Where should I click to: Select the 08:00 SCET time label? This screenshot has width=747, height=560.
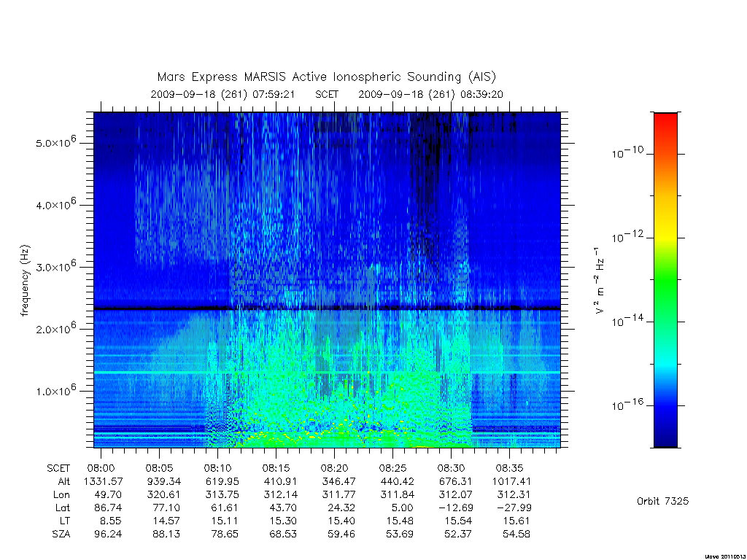coord(101,468)
